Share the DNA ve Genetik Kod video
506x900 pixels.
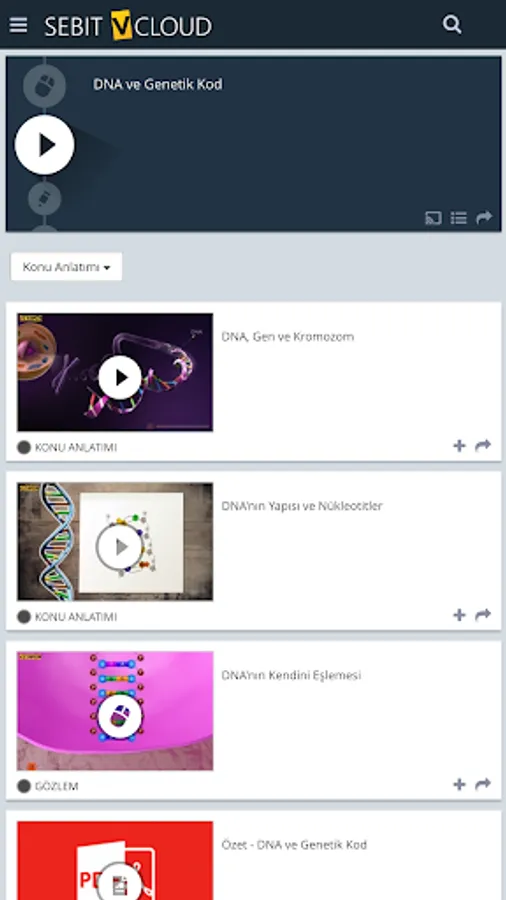coord(484,218)
